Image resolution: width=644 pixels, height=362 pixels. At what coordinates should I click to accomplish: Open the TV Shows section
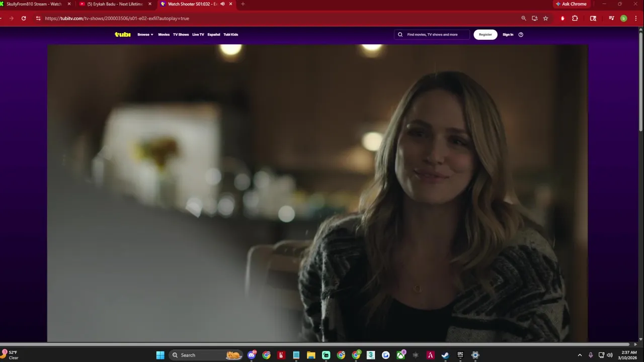(x=181, y=35)
